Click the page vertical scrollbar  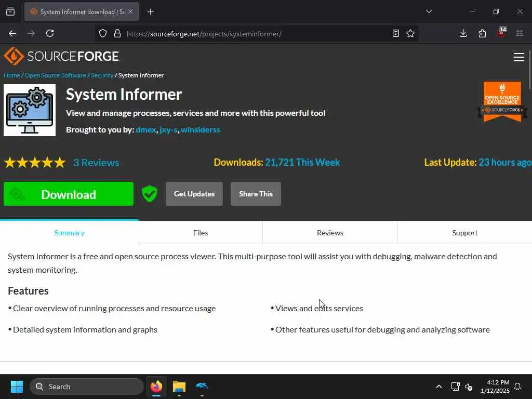pos(530,70)
